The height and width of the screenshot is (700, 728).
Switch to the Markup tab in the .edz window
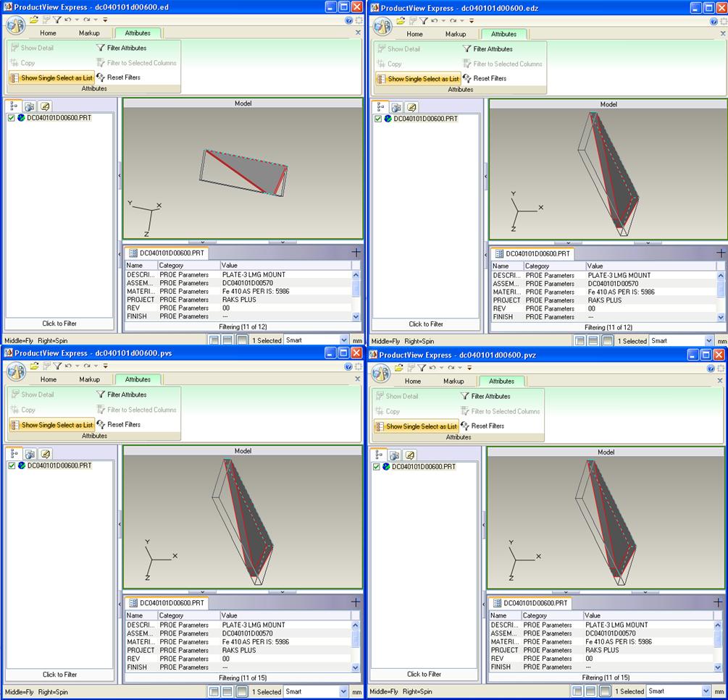click(x=456, y=34)
